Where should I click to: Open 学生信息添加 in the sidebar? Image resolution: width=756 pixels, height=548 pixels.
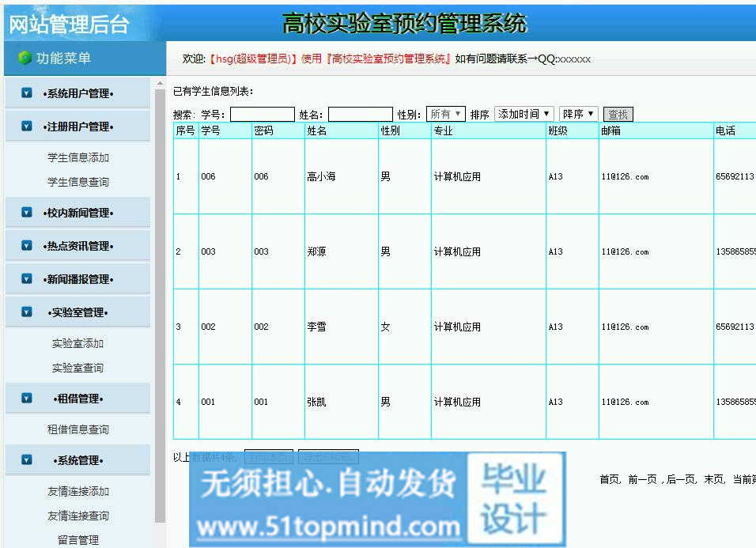(78, 158)
